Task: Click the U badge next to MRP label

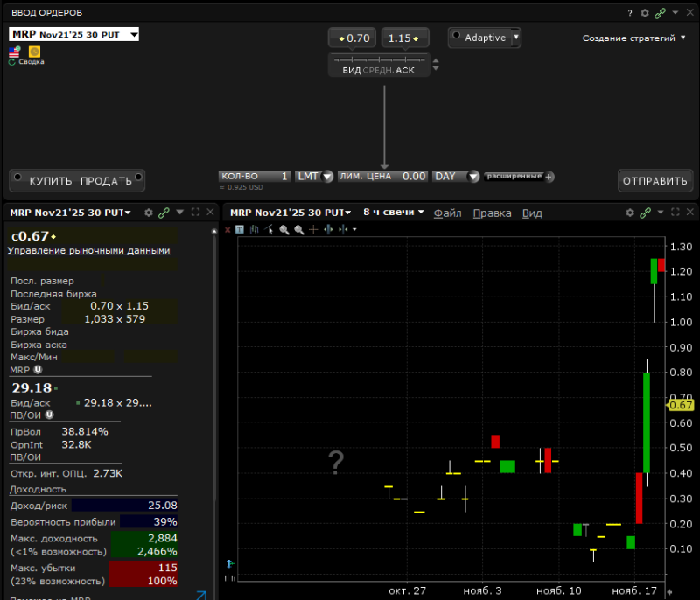Action: [38, 370]
